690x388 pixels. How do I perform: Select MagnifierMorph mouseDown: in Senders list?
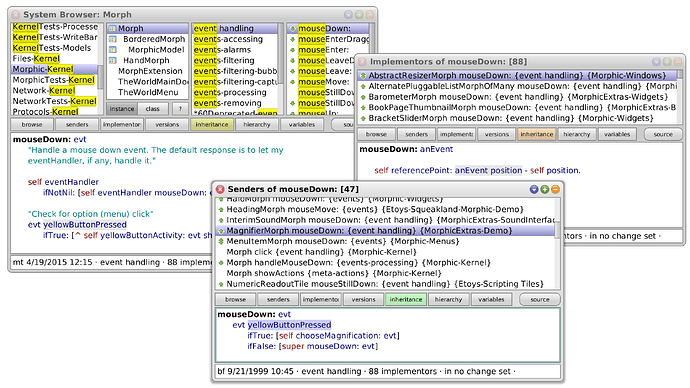[385, 231]
